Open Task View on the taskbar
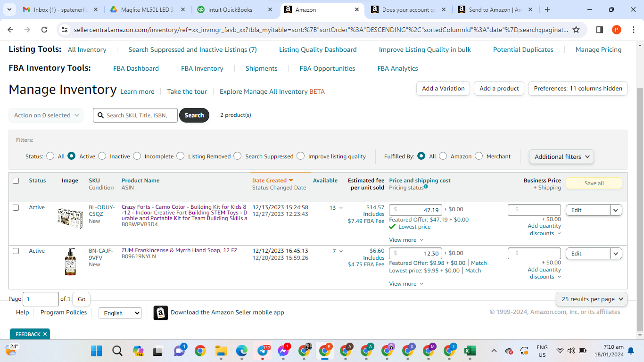The width and height of the screenshot is (644, 362). (x=158, y=351)
